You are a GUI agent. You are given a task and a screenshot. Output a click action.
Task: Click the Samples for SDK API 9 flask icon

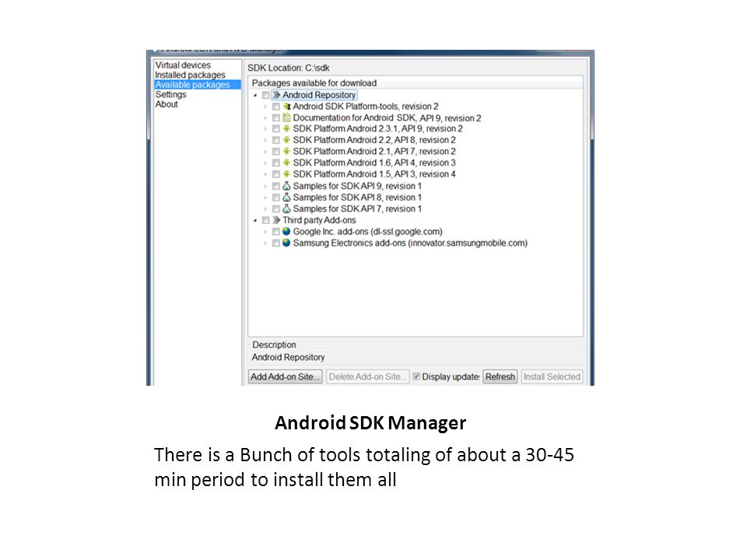[x=286, y=186]
